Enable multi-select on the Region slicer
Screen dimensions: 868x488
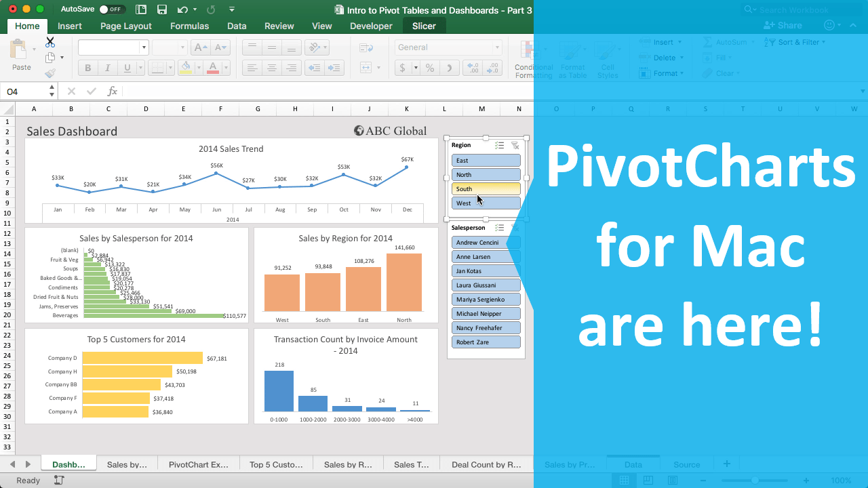499,145
